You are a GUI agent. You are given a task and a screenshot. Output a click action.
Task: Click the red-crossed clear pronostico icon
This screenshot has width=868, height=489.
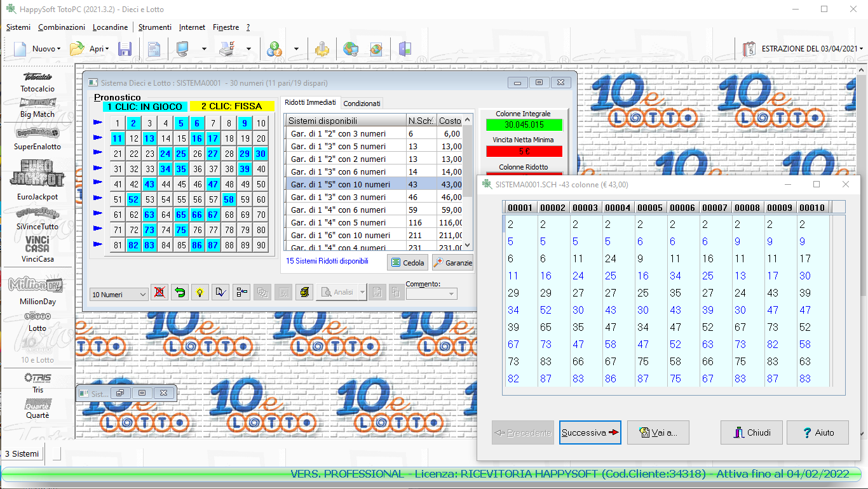click(159, 293)
